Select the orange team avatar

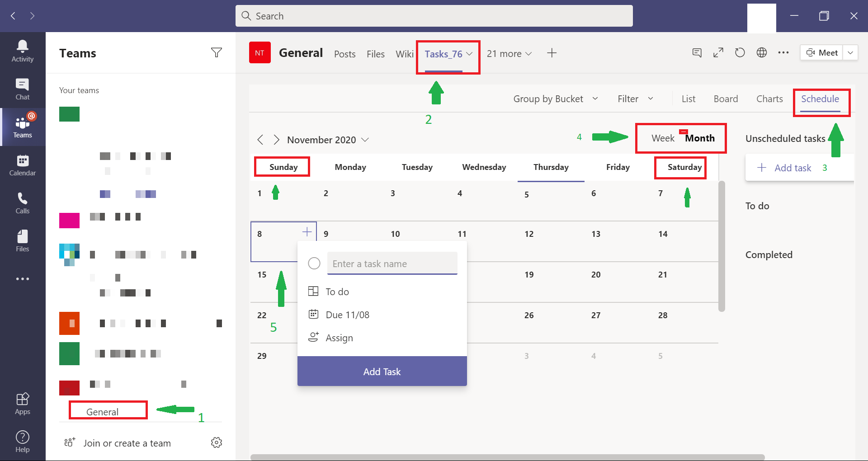click(69, 323)
